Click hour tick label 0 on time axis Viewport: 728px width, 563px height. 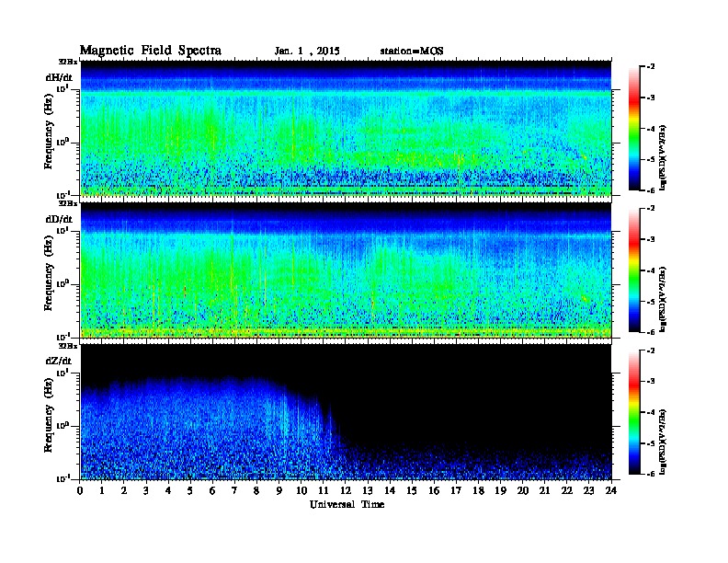click(80, 491)
